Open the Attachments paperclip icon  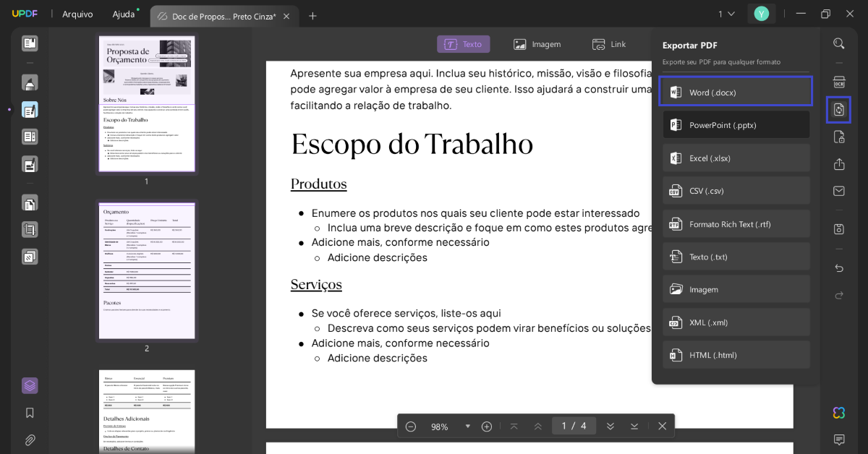(30, 440)
